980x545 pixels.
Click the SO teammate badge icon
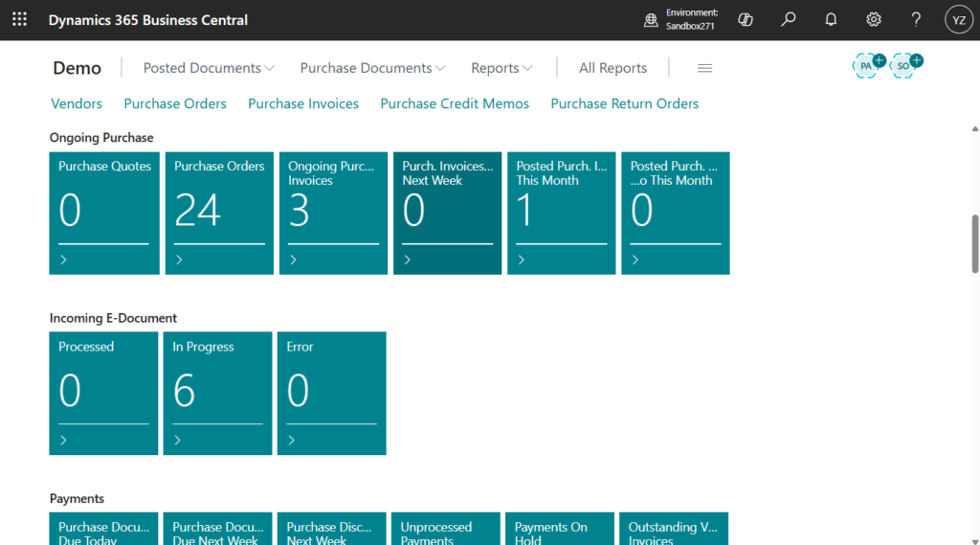point(904,65)
